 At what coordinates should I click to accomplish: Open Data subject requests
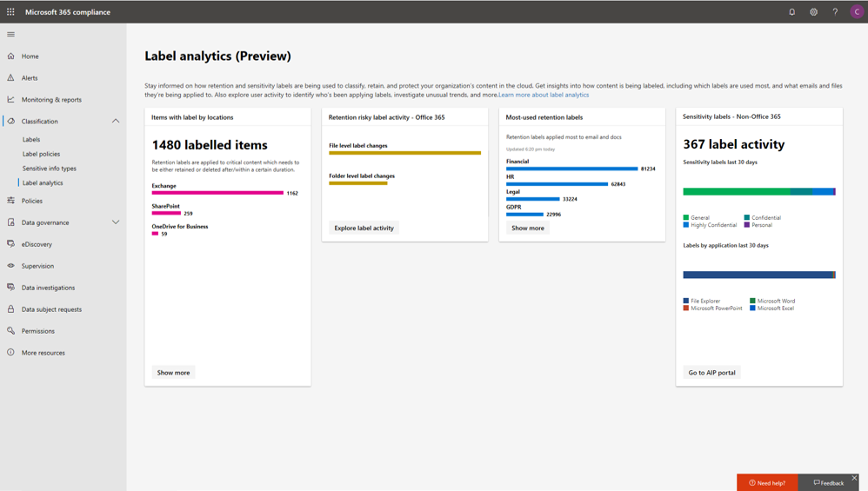(51, 309)
